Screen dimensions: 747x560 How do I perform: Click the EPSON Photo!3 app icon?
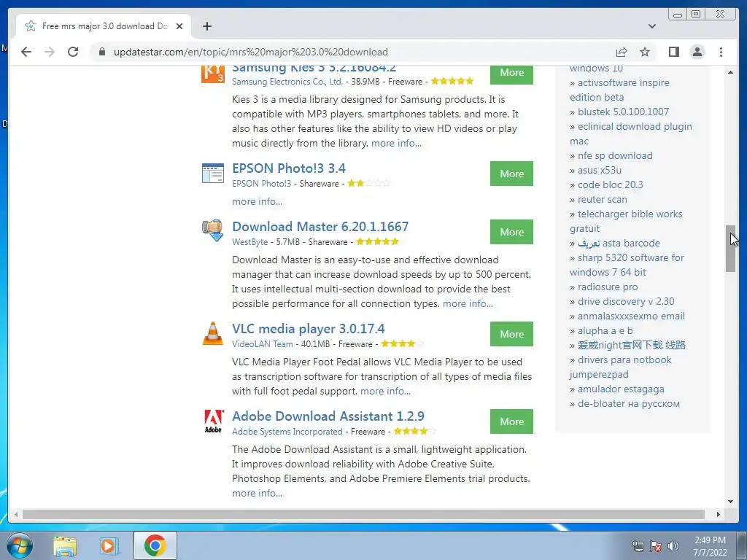213,174
